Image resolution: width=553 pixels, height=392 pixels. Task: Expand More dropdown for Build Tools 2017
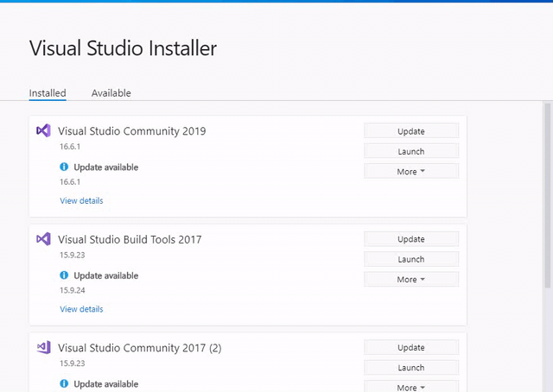coord(411,279)
